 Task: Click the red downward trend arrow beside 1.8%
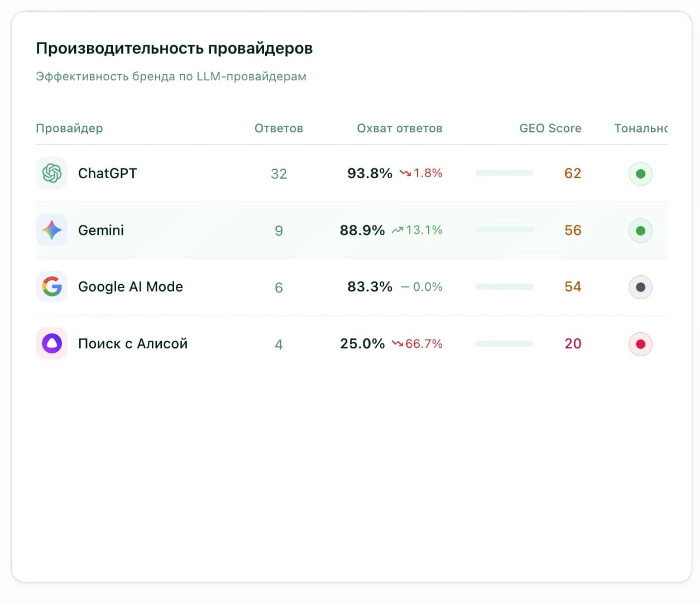coord(404,173)
